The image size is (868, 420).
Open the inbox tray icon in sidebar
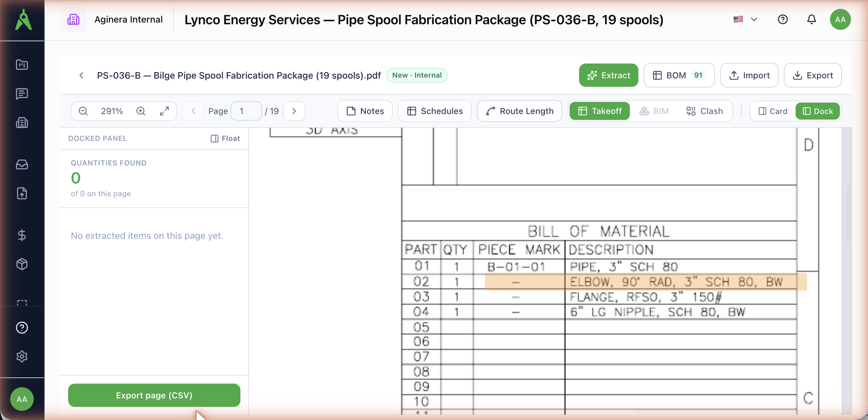[x=22, y=165]
